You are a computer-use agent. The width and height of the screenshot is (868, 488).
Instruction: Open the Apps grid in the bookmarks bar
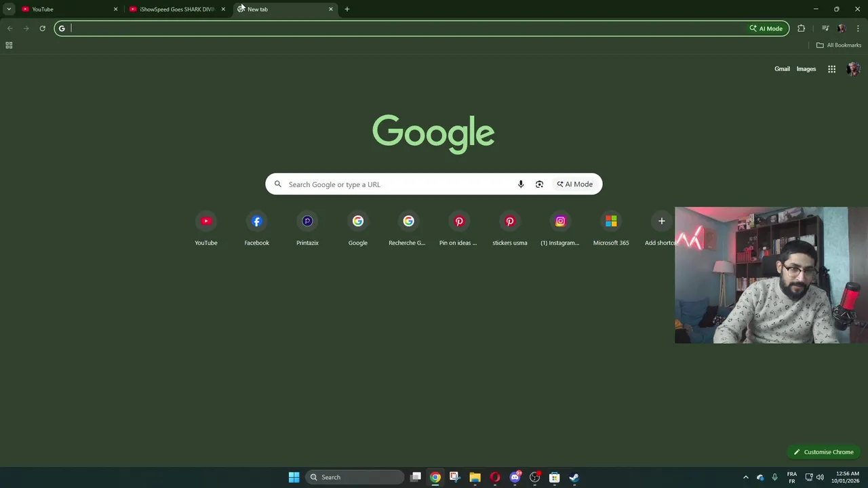click(x=9, y=45)
